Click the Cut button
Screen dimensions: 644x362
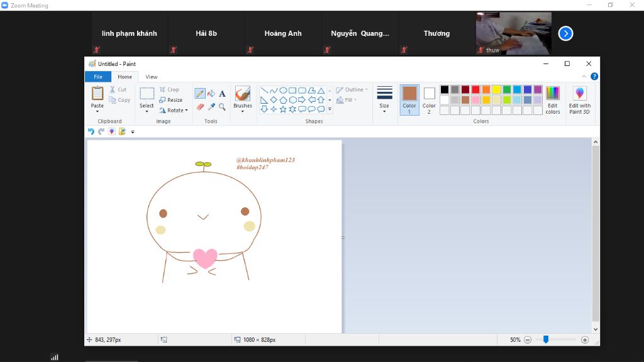(118, 89)
